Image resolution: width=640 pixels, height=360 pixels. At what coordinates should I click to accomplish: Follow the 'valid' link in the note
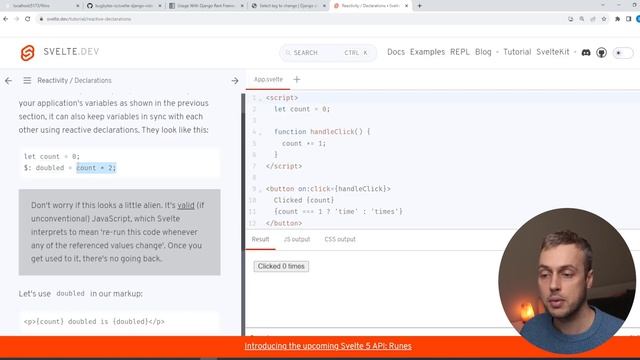tap(186, 205)
